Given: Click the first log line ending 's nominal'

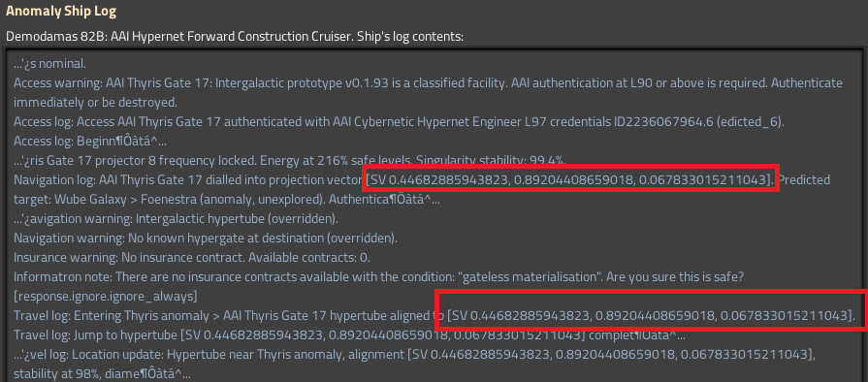Looking at the screenshot, I should (x=49, y=64).
